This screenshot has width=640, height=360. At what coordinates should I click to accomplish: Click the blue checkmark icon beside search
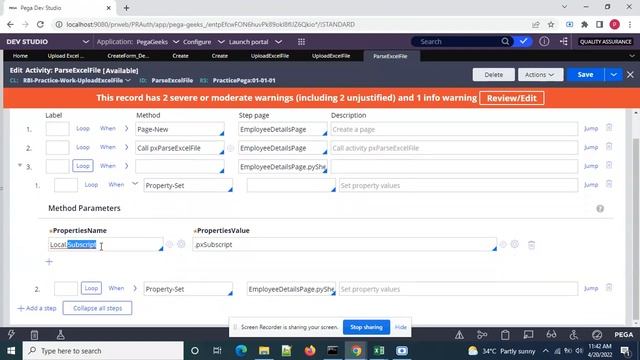pos(523,42)
